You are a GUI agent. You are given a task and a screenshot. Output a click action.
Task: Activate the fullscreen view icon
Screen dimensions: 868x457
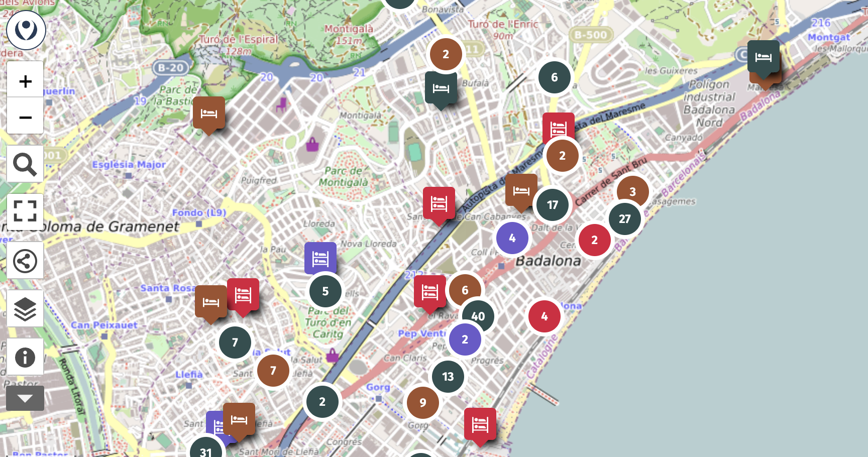click(25, 212)
